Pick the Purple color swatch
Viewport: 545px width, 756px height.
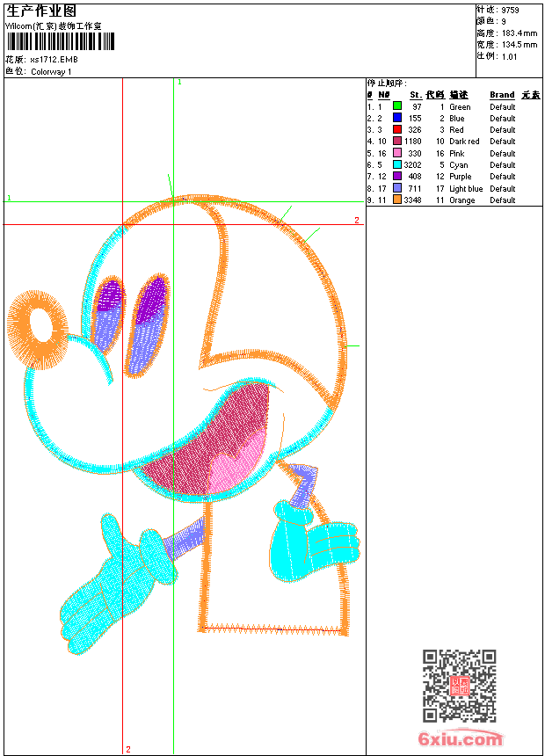pos(397,176)
